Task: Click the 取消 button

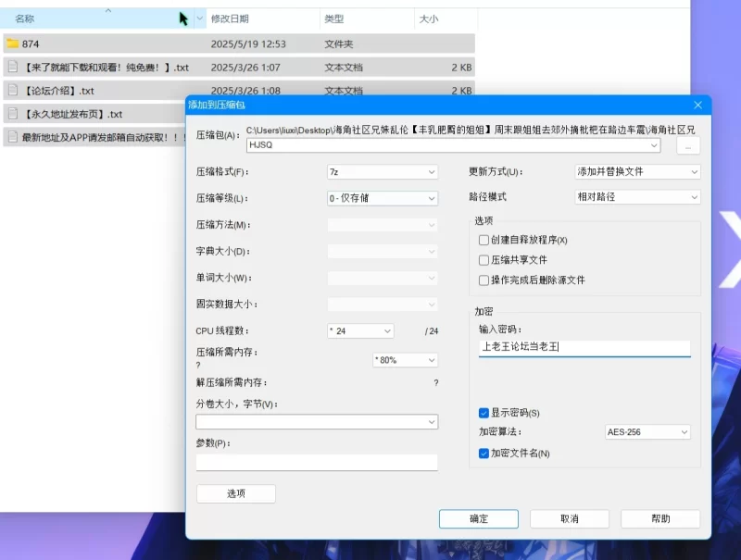Action: [569, 519]
